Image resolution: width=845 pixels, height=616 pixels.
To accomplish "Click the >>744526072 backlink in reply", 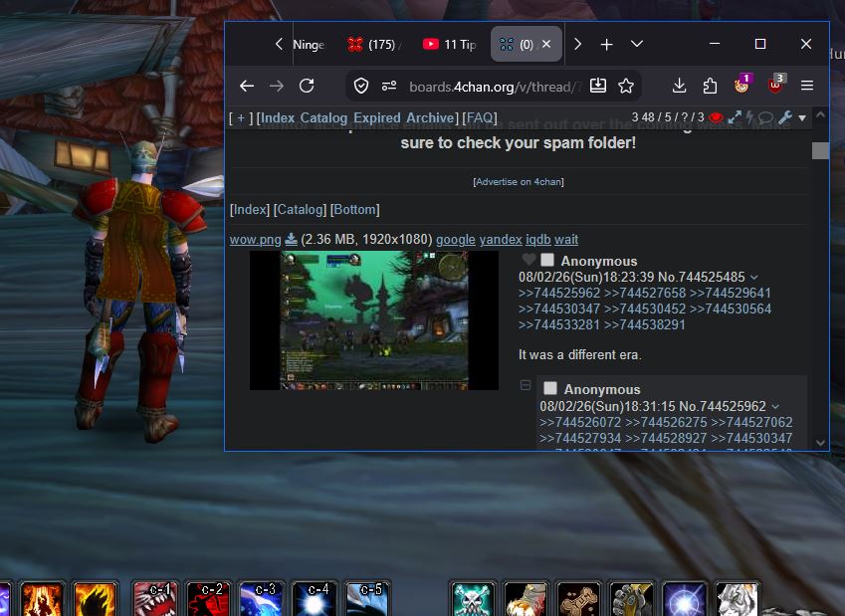I will point(580,422).
